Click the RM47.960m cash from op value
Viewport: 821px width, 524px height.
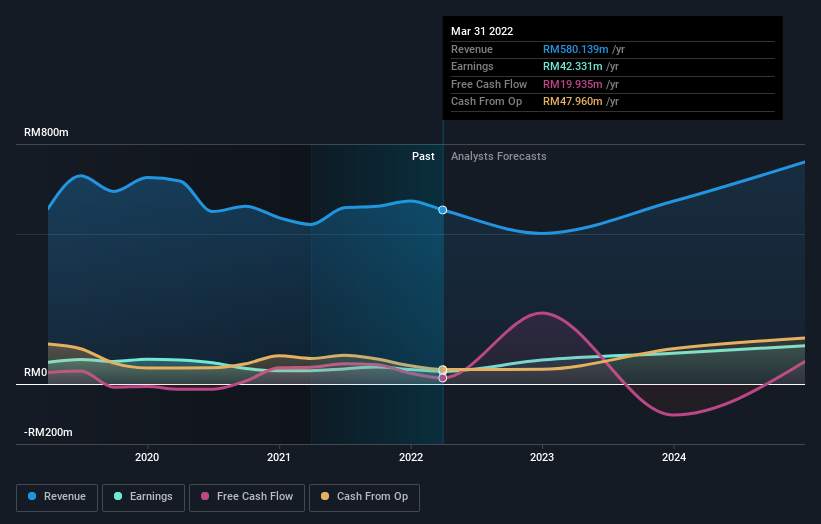572,102
